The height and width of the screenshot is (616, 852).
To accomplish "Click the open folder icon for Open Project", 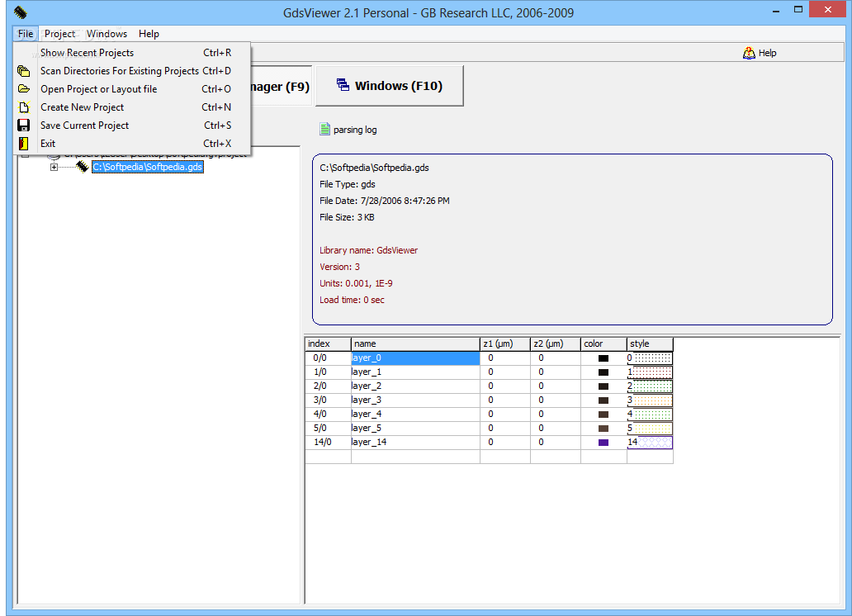I will tap(23, 88).
